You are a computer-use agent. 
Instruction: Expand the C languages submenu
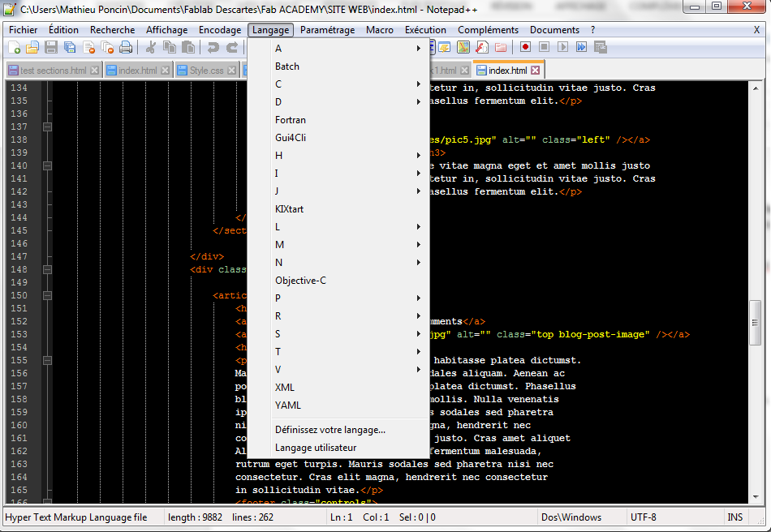pos(338,84)
